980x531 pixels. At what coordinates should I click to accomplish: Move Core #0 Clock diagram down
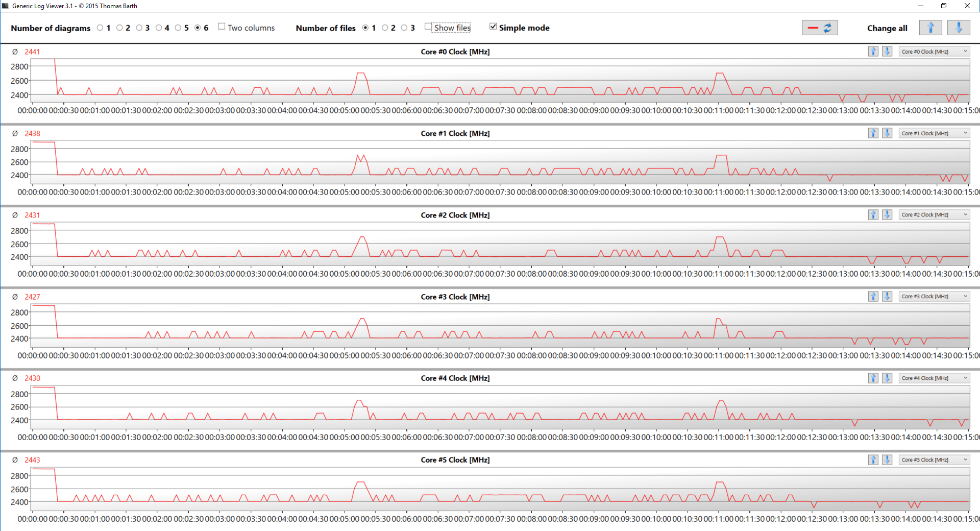(x=887, y=51)
